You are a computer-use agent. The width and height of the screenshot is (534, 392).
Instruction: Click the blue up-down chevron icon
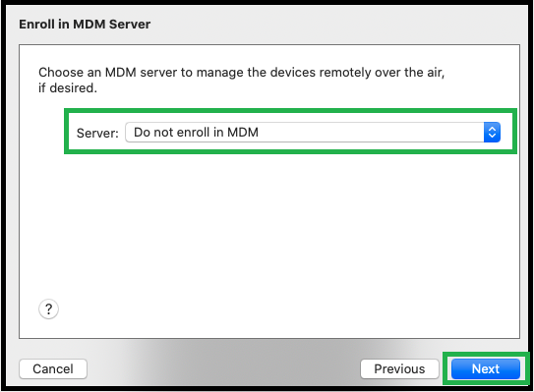coord(492,132)
